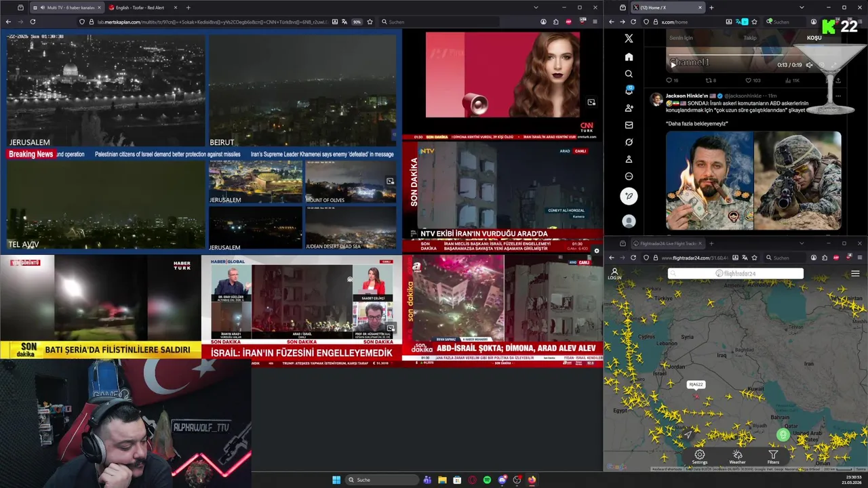Open File Explorer from the taskbar
This screenshot has height=488, width=868.
point(442,480)
